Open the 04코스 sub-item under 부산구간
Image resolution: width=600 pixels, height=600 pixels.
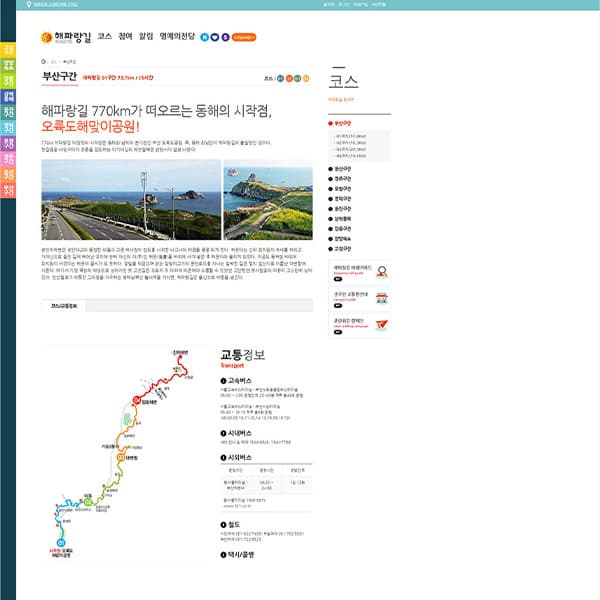351,156
